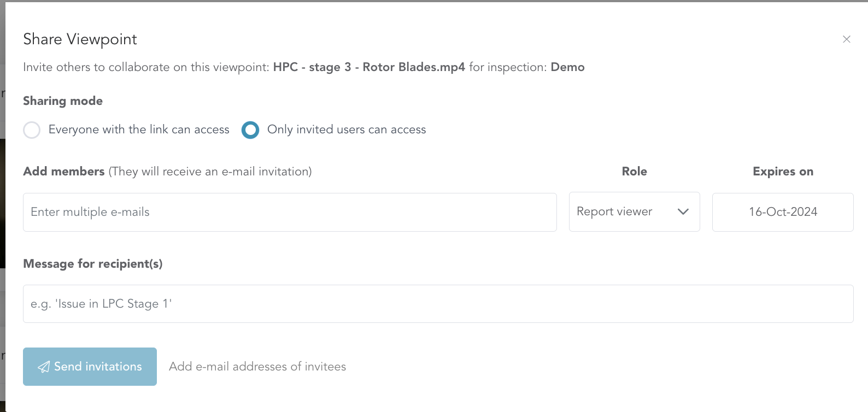Click into the message for recipients box
The image size is (868, 412).
tap(438, 304)
